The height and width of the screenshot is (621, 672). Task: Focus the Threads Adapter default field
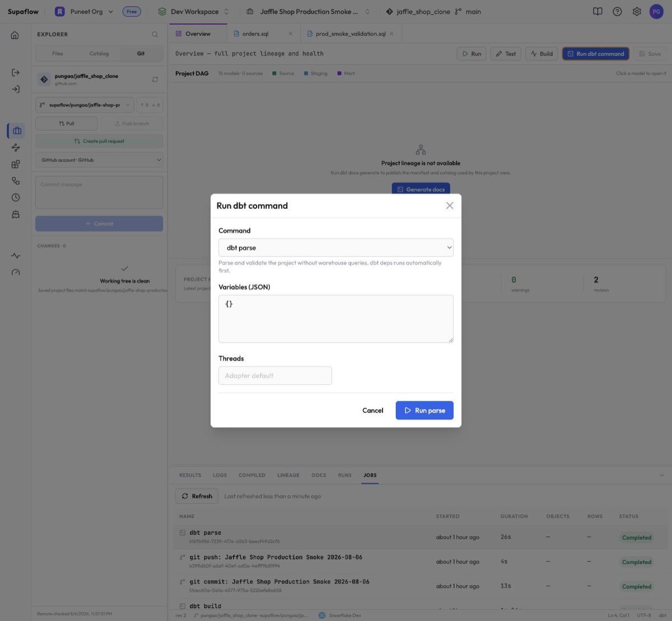(x=275, y=376)
